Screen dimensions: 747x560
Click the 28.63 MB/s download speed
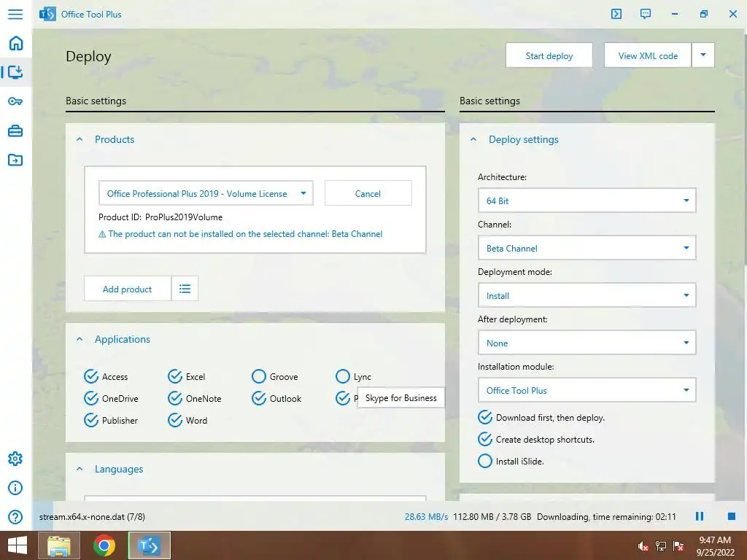[426, 517]
